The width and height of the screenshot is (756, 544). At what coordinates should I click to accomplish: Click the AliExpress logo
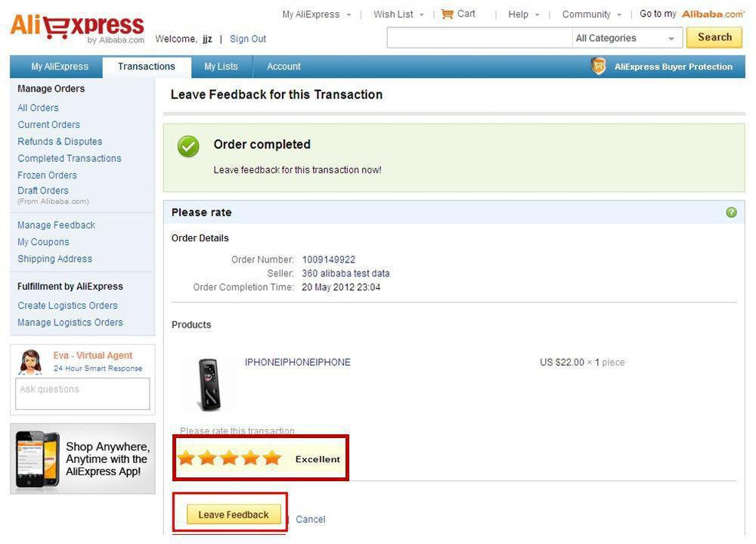click(x=76, y=28)
